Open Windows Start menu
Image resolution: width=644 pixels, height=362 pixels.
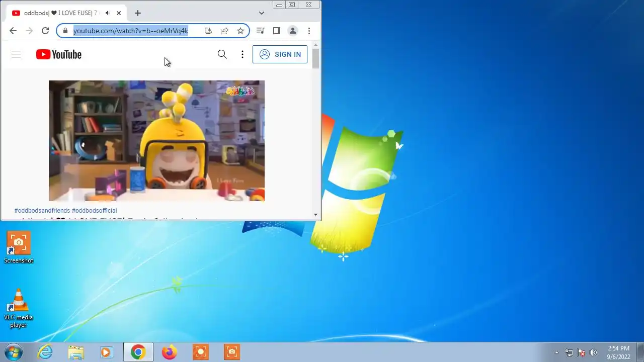tap(13, 352)
